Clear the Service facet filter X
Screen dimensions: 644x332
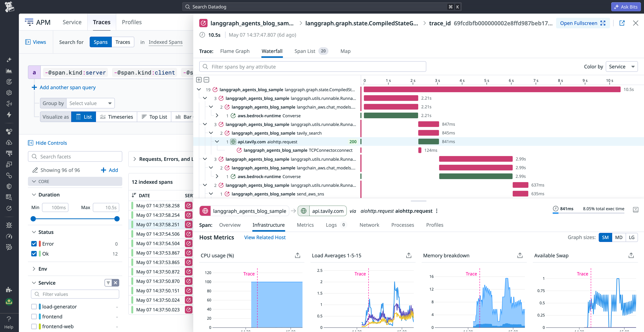(x=115, y=283)
